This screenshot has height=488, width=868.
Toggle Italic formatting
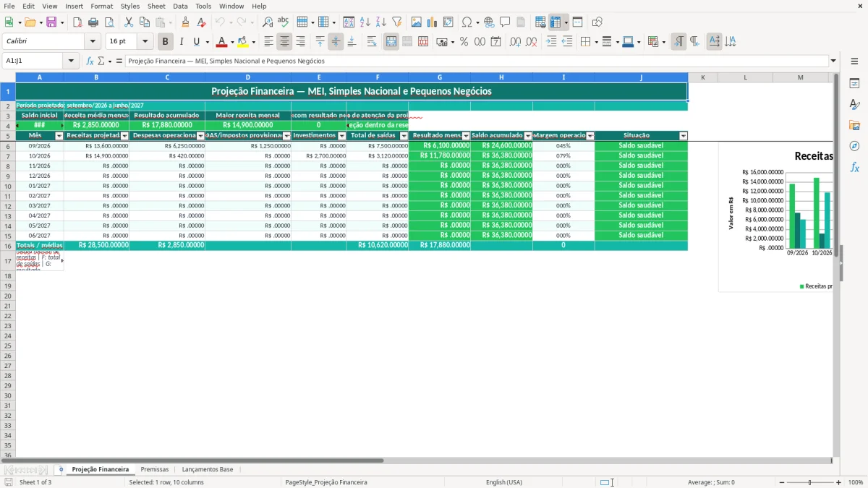point(182,42)
